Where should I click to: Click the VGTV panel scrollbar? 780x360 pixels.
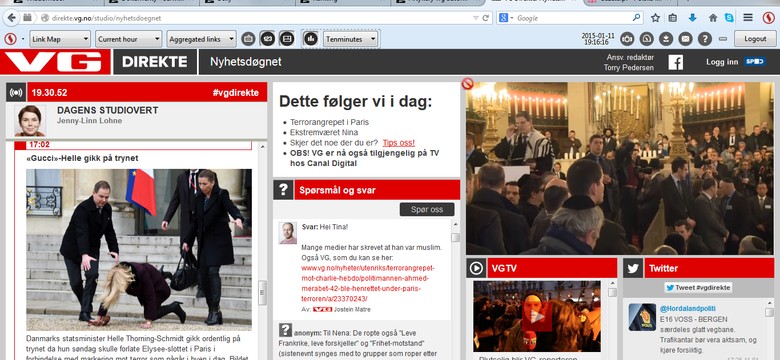pyautogui.click(x=612, y=291)
